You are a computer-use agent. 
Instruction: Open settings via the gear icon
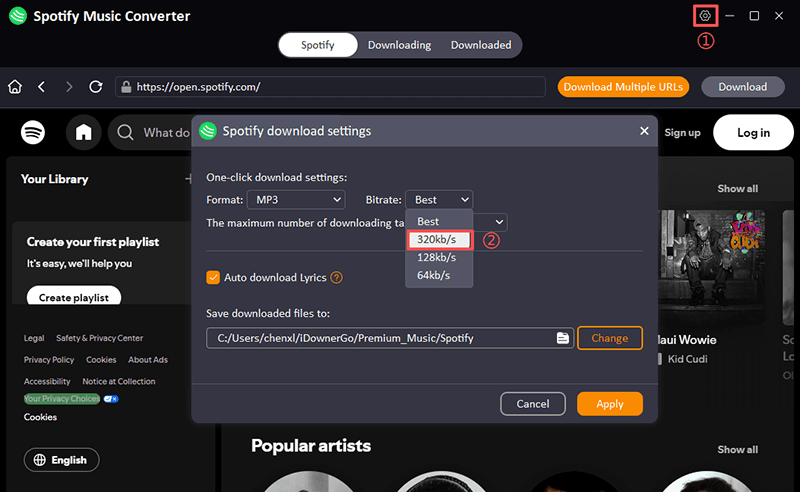(x=706, y=16)
